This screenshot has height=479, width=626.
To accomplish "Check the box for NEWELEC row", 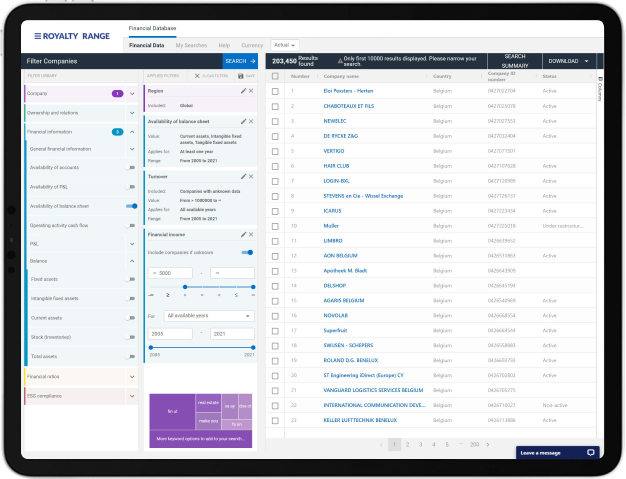I will 275,120.
